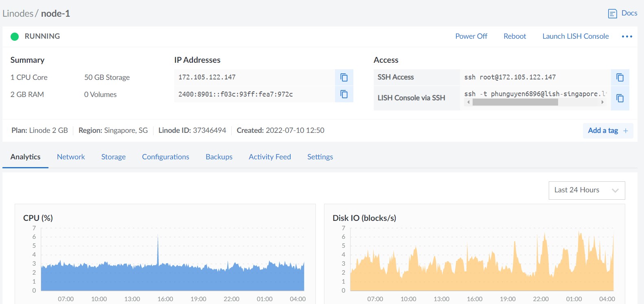
Task: Click the CPU (%) chart area
Action: pyautogui.click(x=173, y=260)
